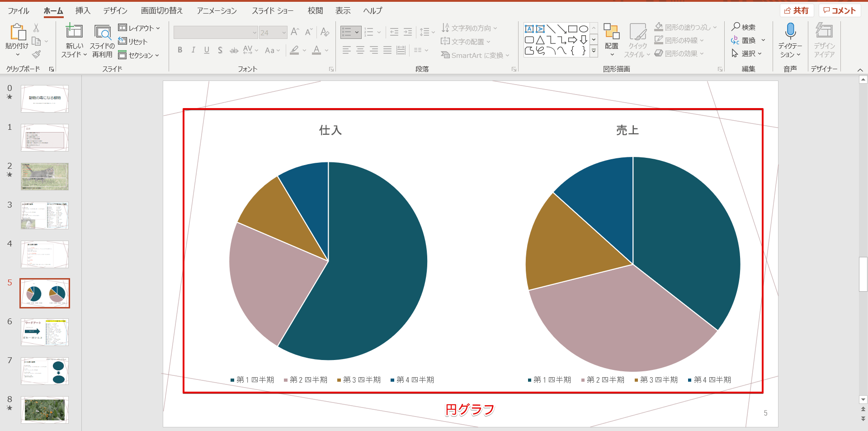Pick a font color with the A swatch
Screen dimensions: 868x431
click(x=317, y=50)
